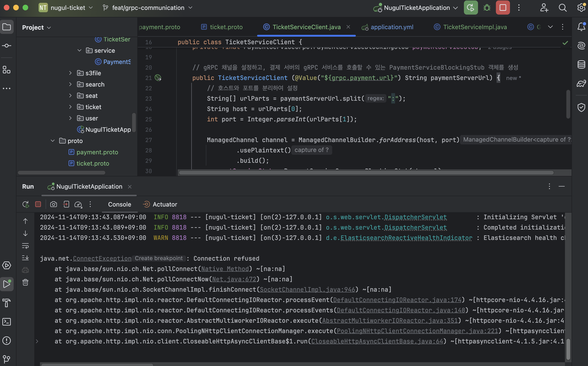The width and height of the screenshot is (588, 366).
Task: Go up the stack trace arrow
Action: pyautogui.click(x=25, y=221)
